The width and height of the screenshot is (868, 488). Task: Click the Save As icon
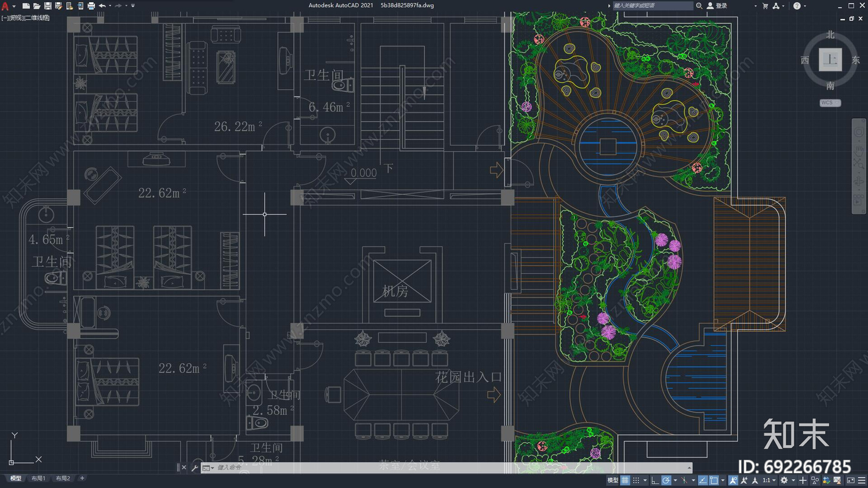(x=59, y=5)
